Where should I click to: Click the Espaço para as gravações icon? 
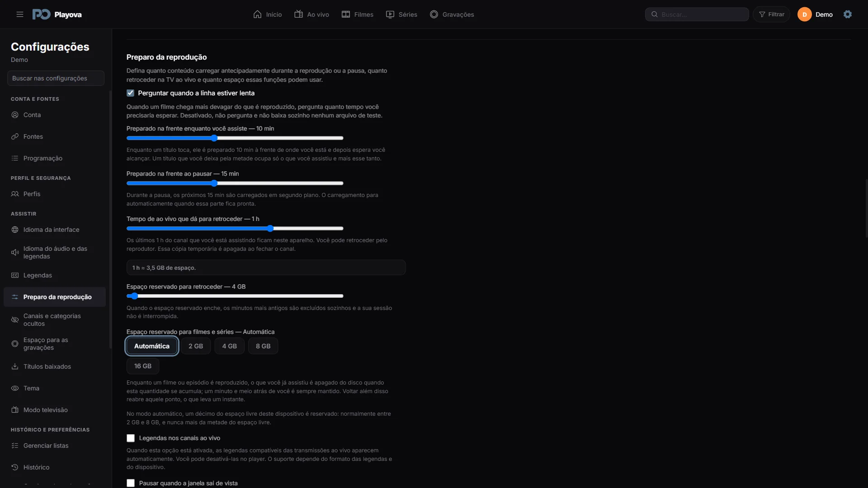coord(15,344)
